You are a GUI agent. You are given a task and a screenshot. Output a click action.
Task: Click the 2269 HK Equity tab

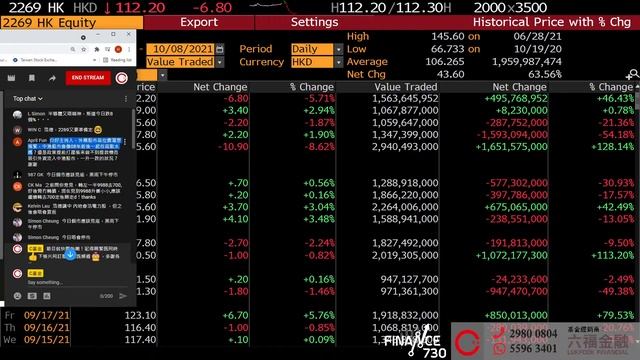pos(71,23)
